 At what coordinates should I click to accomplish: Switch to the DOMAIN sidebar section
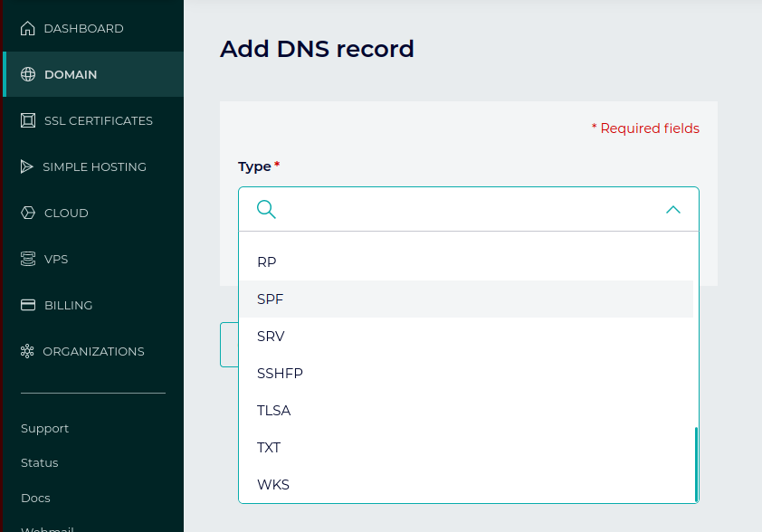(x=71, y=74)
